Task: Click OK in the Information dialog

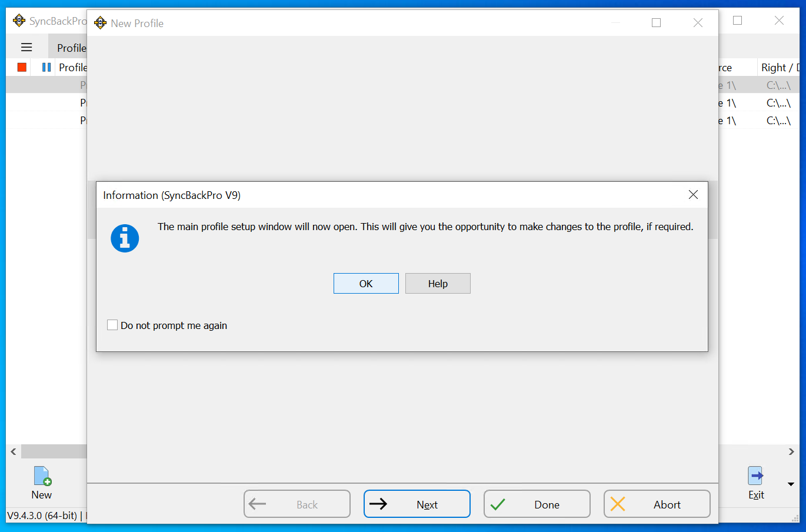Action: click(x=366, y=284)
